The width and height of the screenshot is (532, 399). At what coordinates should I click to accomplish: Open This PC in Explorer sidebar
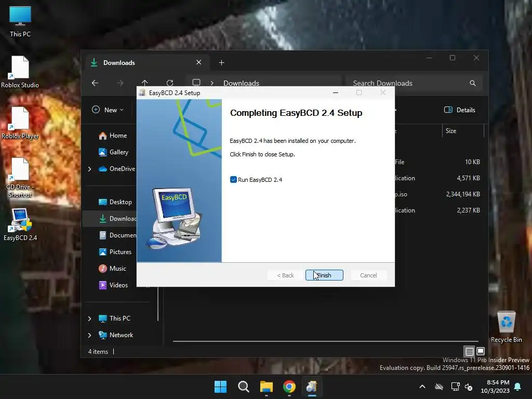point(115,318)
